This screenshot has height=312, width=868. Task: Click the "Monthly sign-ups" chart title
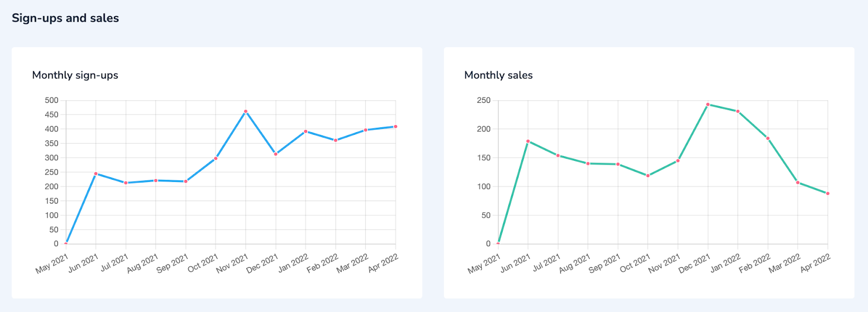(x=75, y=75)
